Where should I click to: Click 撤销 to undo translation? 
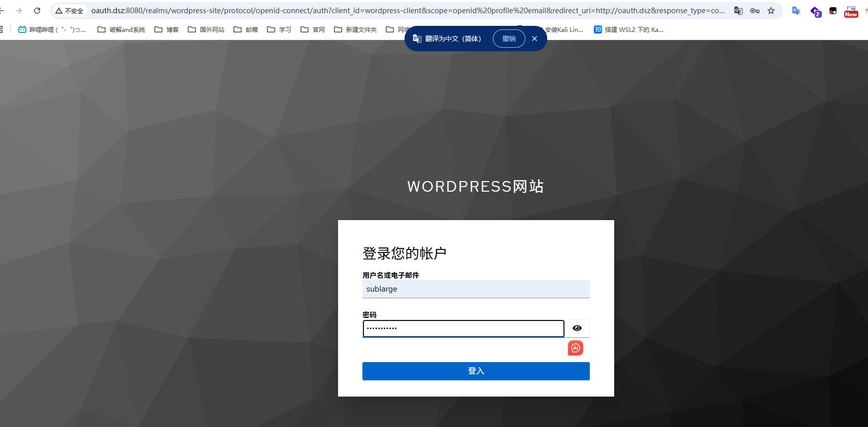click(x=509, y=39)
